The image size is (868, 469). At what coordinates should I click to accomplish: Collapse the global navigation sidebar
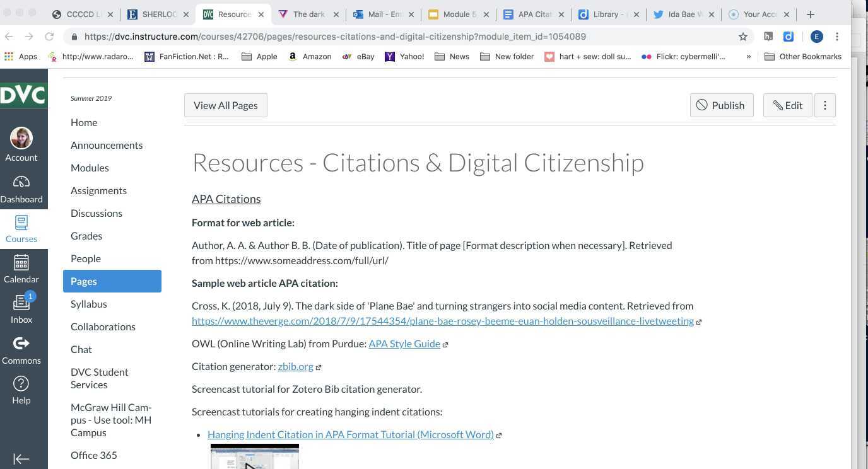[x=21, y=458]
